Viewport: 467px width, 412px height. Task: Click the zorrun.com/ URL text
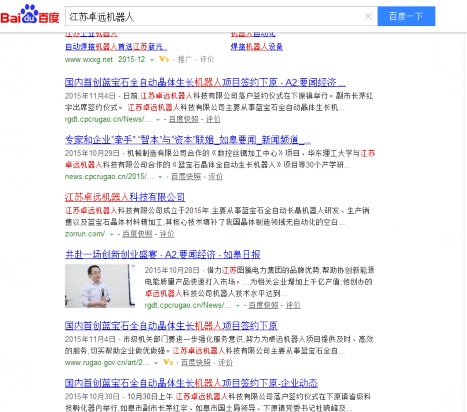[85, 234]
